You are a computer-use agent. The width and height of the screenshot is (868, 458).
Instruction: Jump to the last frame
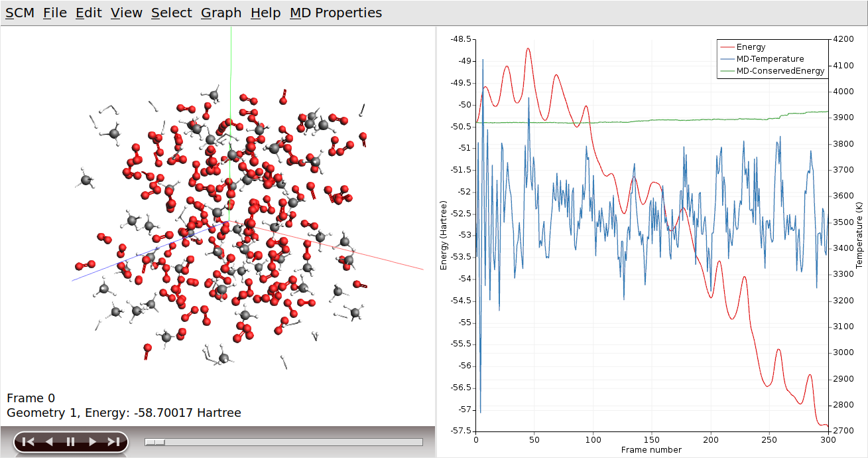click(x=112, y=440)
